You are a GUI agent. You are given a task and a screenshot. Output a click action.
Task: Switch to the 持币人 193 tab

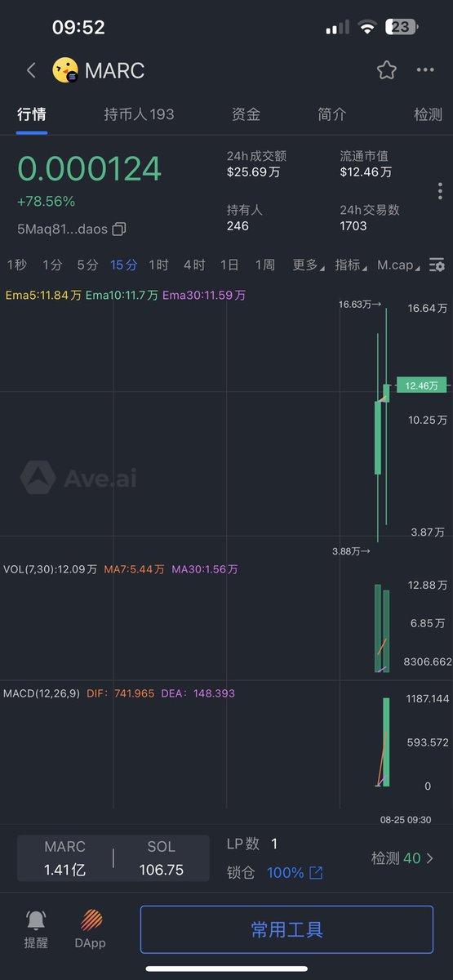pyautogui.click(x=139, y=114)
